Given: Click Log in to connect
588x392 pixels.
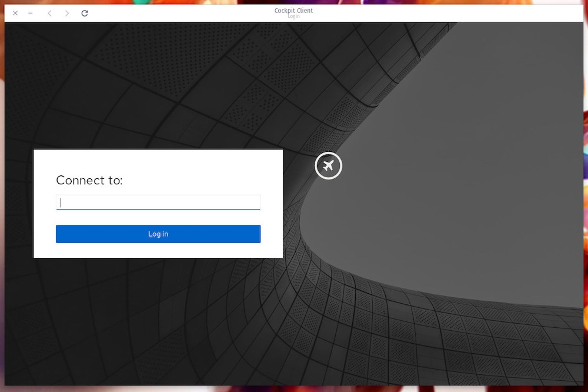Looking at the screenshot, I should coord(158,234).
